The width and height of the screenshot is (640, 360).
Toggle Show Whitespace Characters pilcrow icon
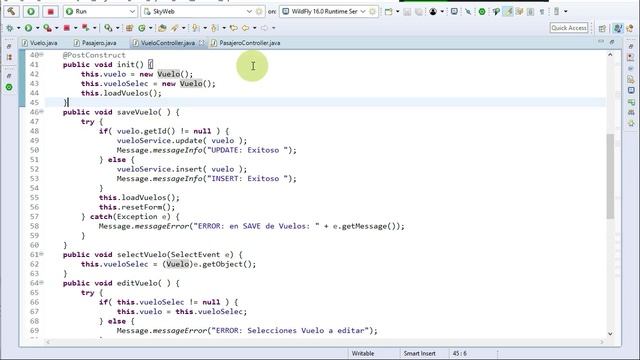point(542,11)
